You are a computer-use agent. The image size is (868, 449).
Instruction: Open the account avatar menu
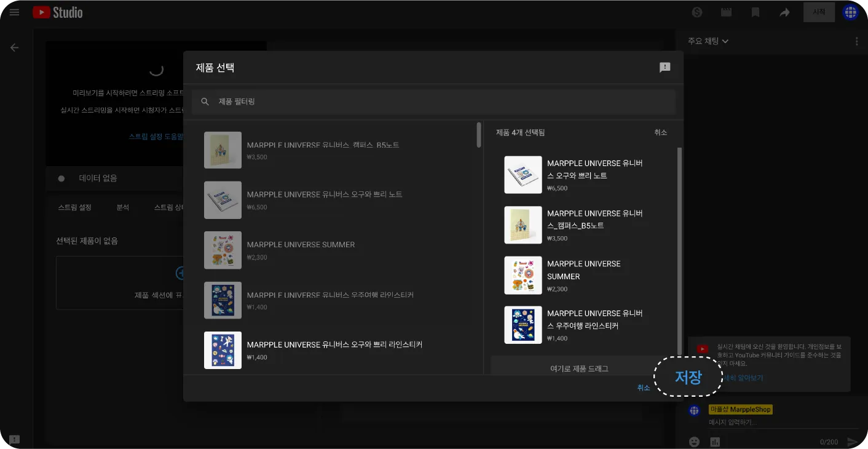click(850, 12)
